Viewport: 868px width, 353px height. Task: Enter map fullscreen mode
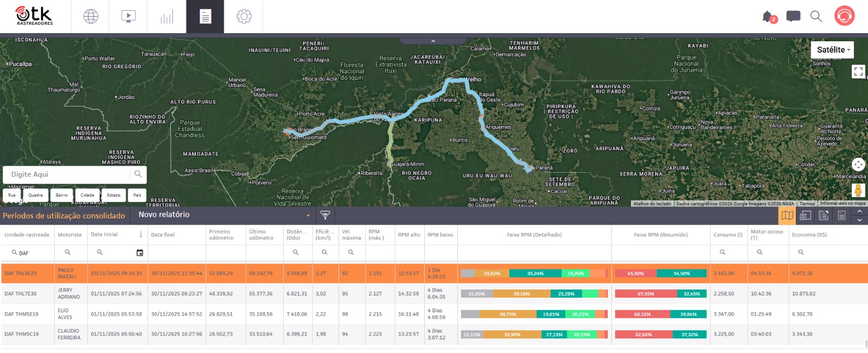point(858,71)
